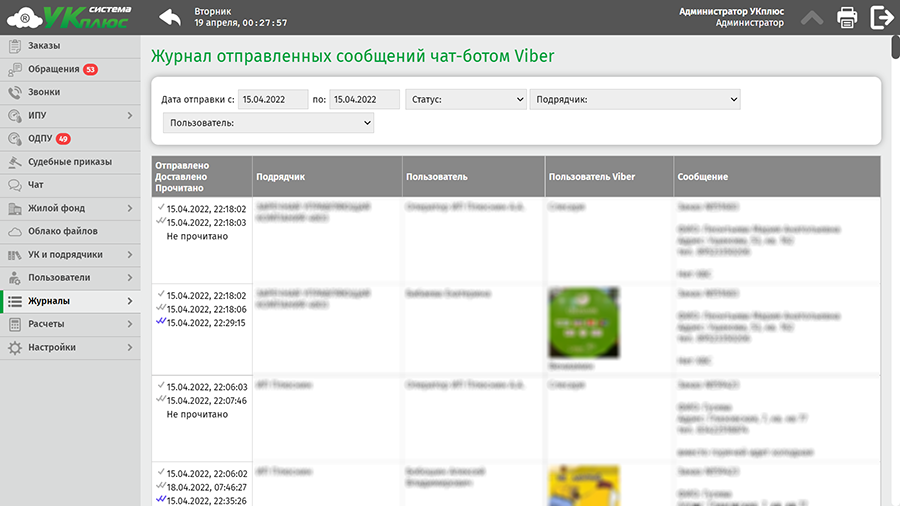The height and width of the screenshot is (506, 900).
Task: Open the Облако файлов menu item
Action: coord(70,231)
